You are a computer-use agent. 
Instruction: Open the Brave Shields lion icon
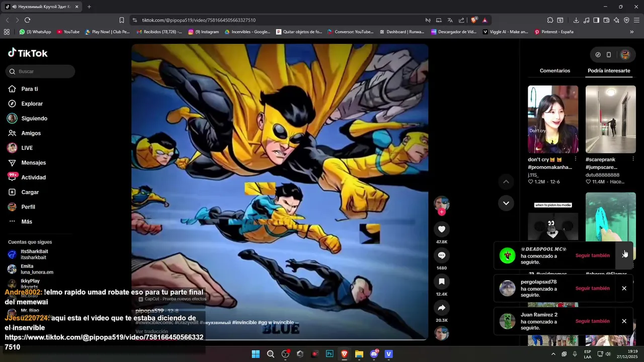pyautogui.click(x=474, y=20)
